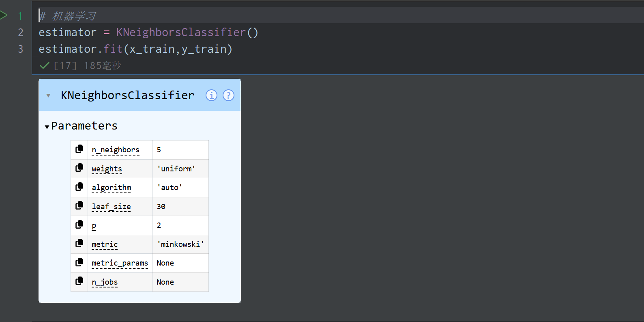Viewport: 644px width, 322px height.
Task: Open the n_jobs documentation link
Action: (x=105, y=282)
